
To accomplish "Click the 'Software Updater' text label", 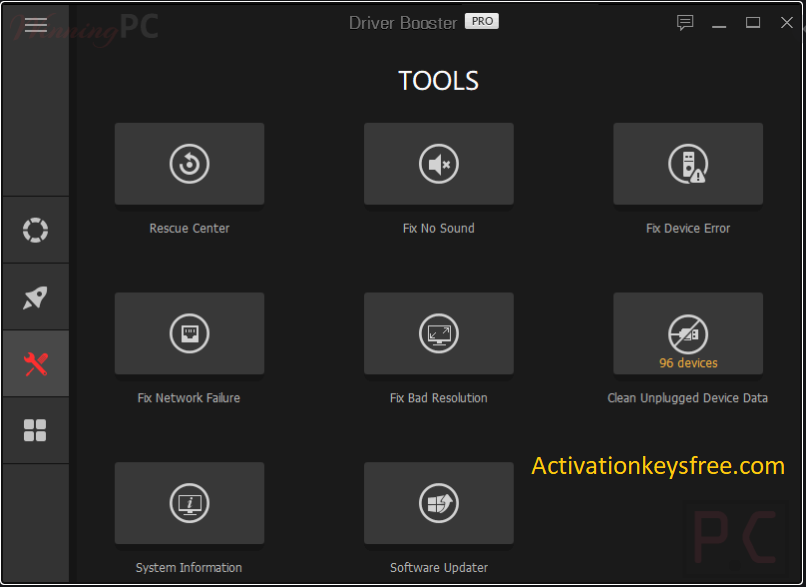I will 439,567.
